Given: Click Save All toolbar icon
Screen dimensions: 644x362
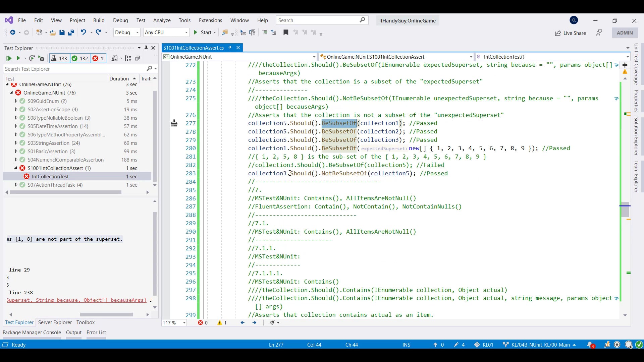Looking at the screenshot, I should point(71,33).
